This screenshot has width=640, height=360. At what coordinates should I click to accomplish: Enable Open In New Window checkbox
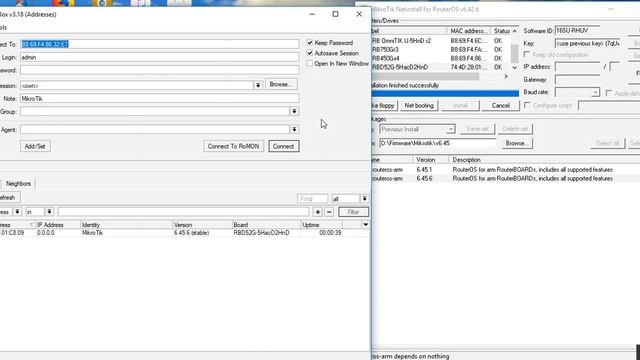pos(310,64)
